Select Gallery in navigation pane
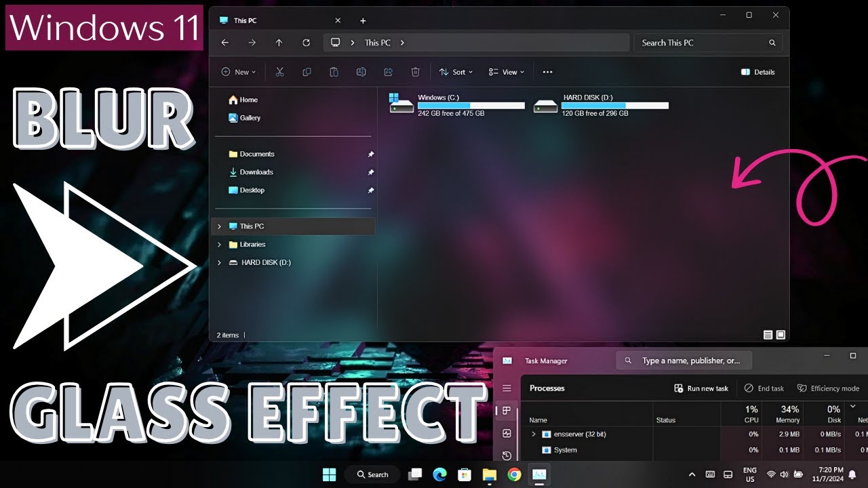The height and width of the screenshot is (488, 868). [x=244, y=118]
